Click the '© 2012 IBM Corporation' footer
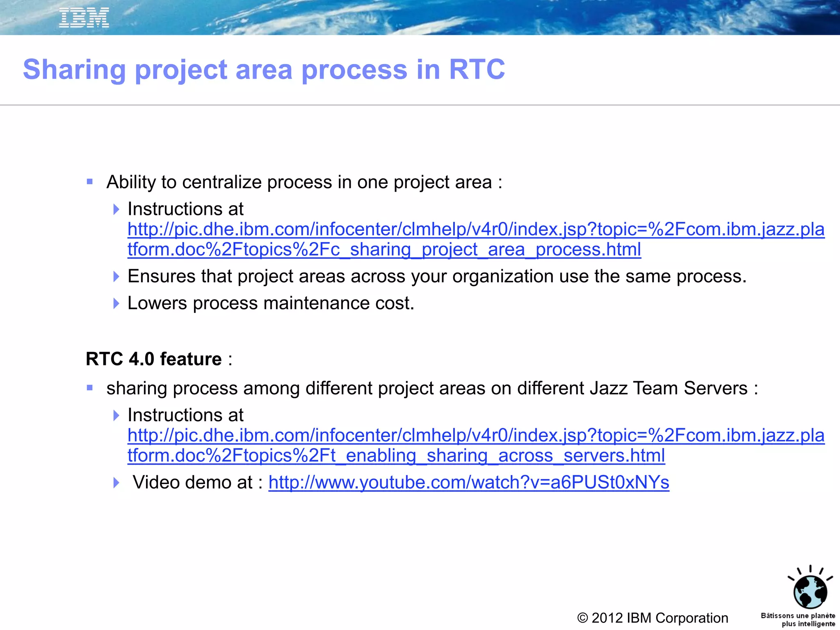The image size is (840, 630). click(653, 618)
